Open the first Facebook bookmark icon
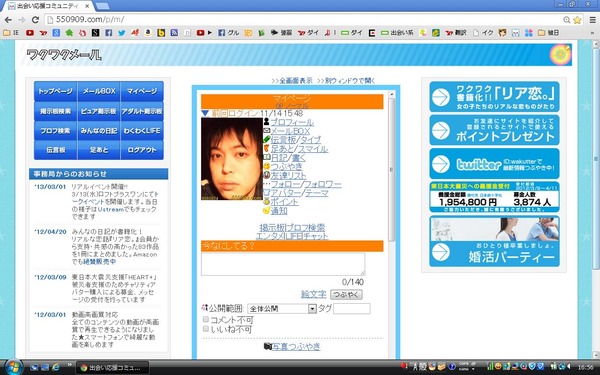600x375 pixels. 109,33
